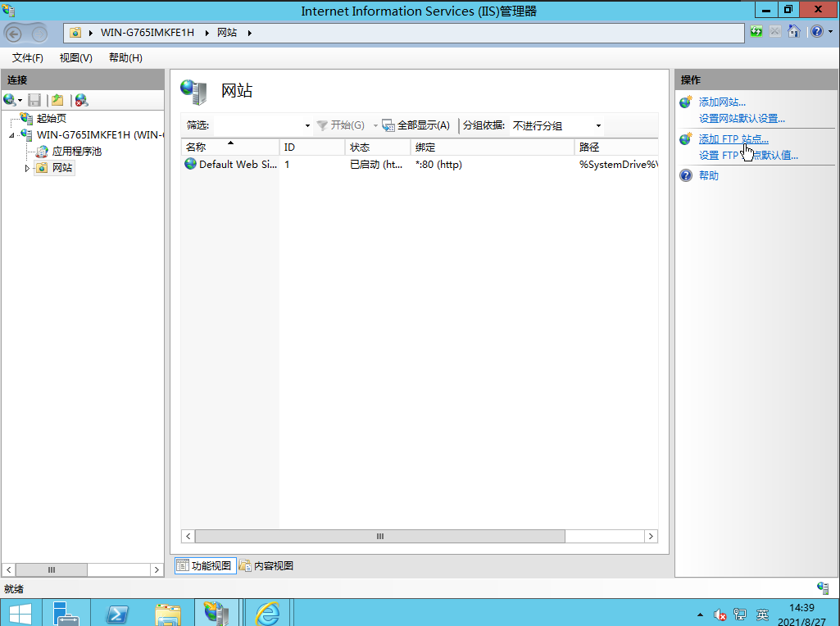This screenshot has width=840, height=626.
Task: Select 应用程序池 in the tree
Action: point(76,152)
